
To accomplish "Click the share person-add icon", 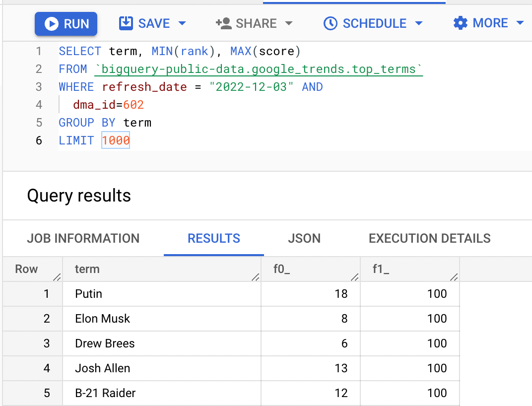I will tap(224, 23).
